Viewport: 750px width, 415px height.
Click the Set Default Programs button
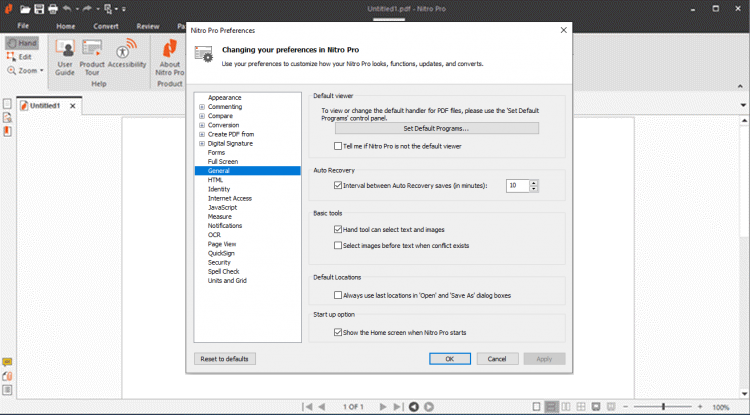[x=437, y=129]
